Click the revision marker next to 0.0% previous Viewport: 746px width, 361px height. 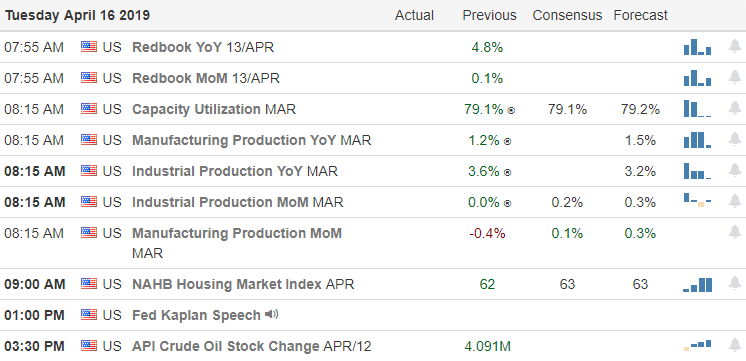tap(508, 204)
